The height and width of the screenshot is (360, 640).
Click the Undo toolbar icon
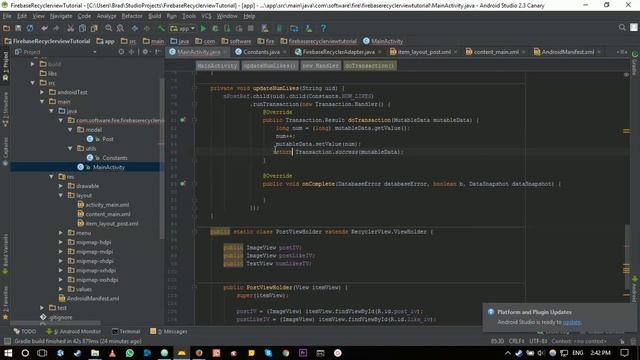pyautogui.click(x=44, y=29)
